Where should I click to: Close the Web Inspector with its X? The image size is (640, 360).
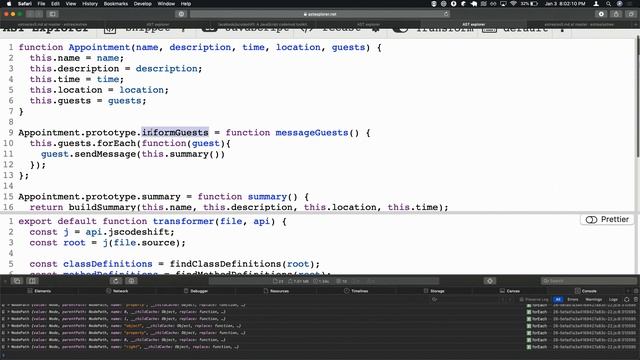click(x=5, y=281)
